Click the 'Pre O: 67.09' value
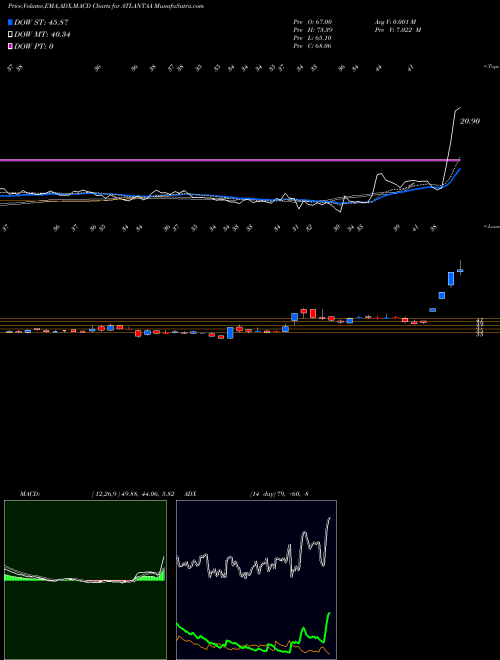 coord(313,21)
